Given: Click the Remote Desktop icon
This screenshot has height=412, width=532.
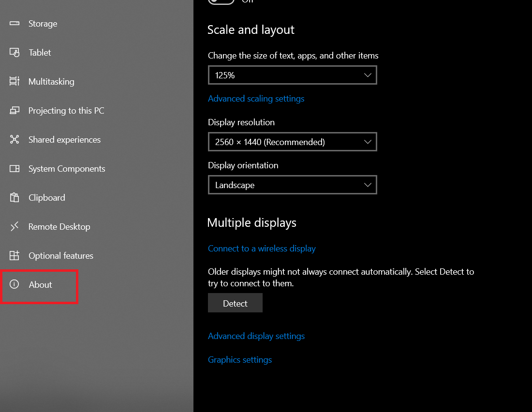Looking at the screenshot, I should tap(15, 226).
